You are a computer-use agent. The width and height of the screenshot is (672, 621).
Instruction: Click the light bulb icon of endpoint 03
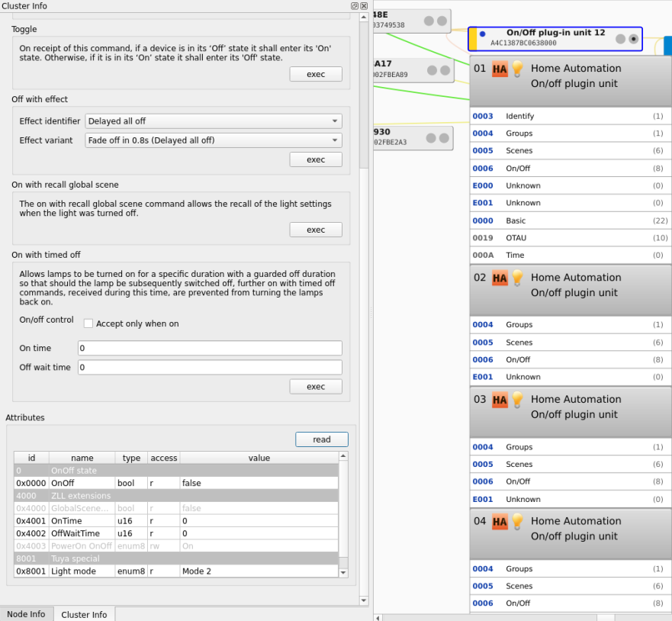(x=517, y=400)
